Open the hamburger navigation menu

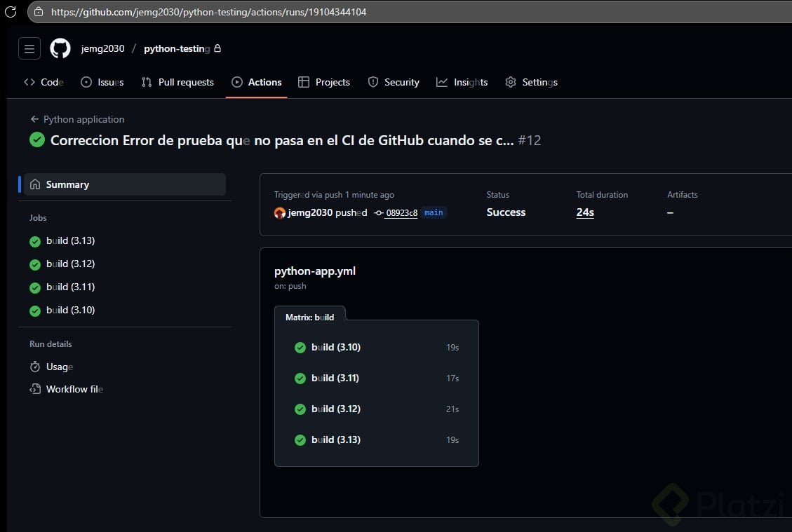[29, 49]
